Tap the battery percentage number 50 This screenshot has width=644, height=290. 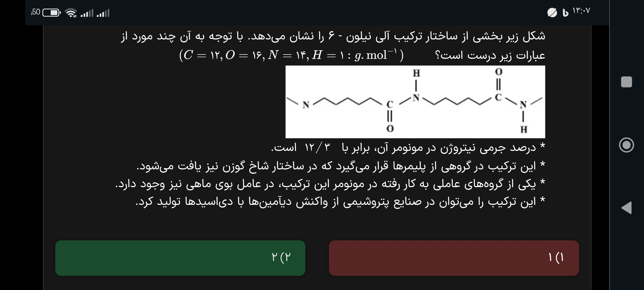(36, 12)
